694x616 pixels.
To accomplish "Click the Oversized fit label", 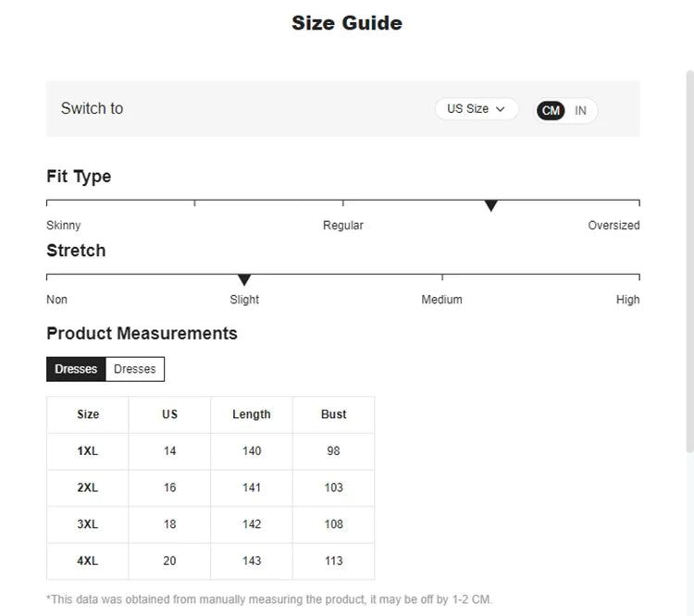I will click(x=613, y=226).
